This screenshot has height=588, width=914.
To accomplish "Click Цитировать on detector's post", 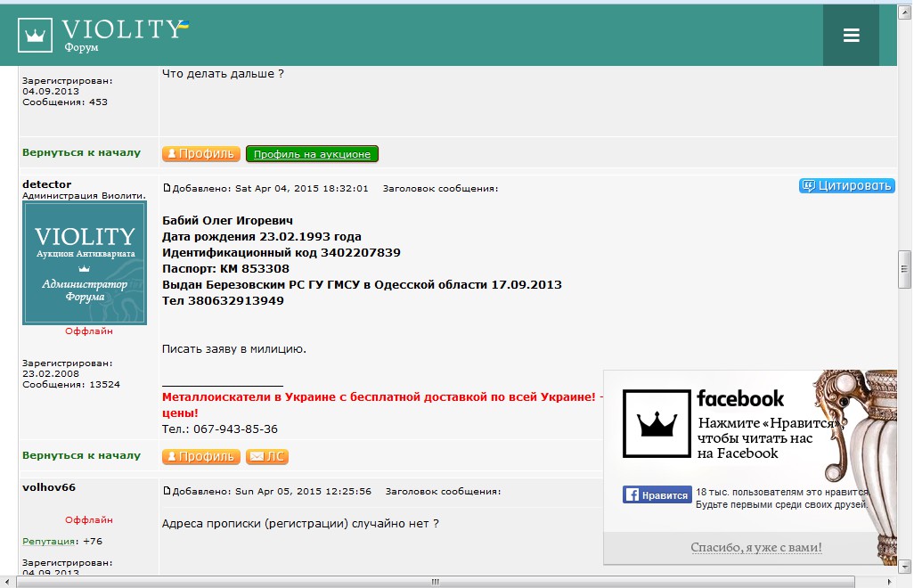I will [846, 186].
